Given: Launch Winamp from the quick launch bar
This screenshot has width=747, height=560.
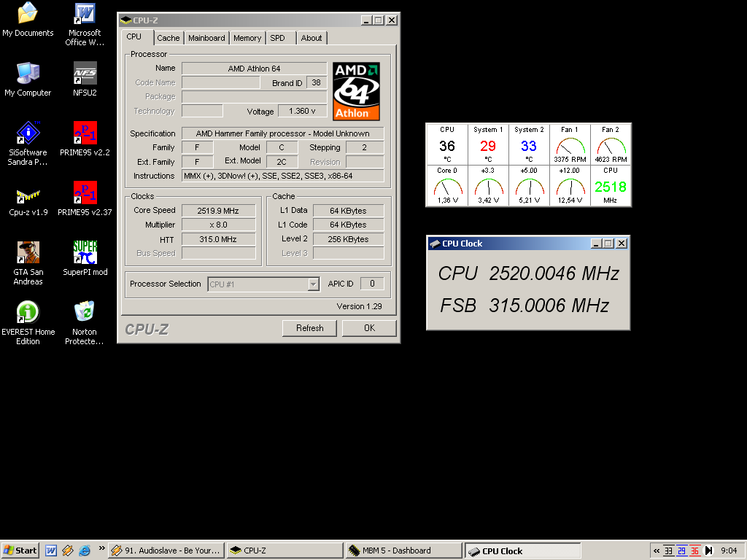Looking at the screenshot, I should coord(67,551).
